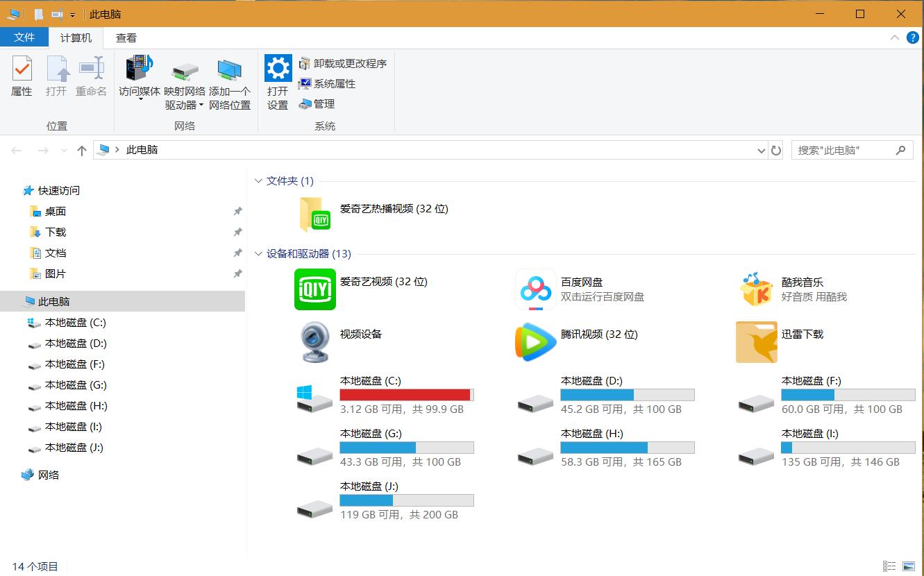Collapse the 设备和驱动器 section

pyautogui.click(x=258, y=254)
